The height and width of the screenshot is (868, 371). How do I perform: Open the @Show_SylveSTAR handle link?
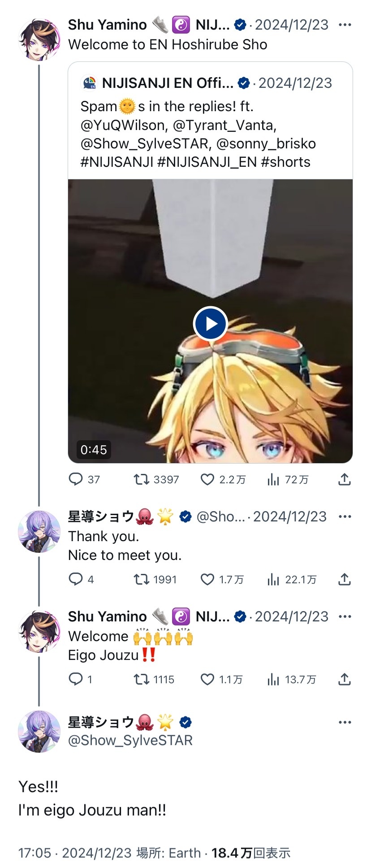point(130,740)
